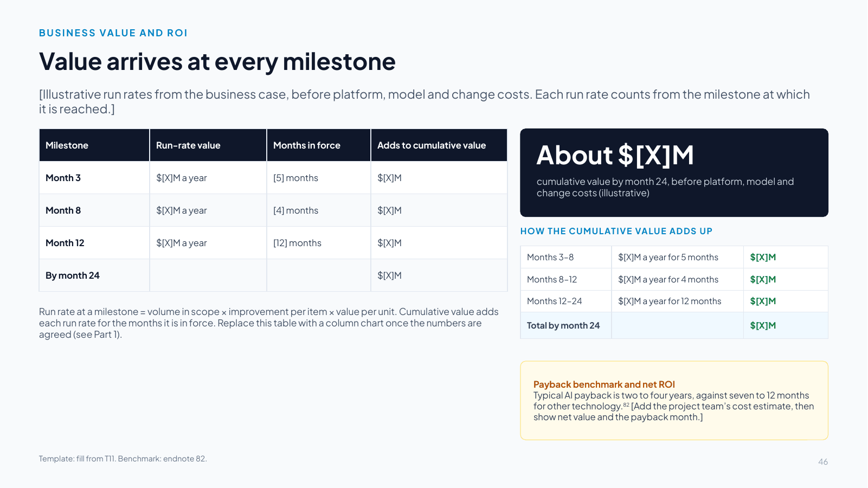Image resolution: width=868 pixels, height=488 pixels.
Task: Click the 'cumulative value by month 24' caption
Action: (x=665, y=187)
